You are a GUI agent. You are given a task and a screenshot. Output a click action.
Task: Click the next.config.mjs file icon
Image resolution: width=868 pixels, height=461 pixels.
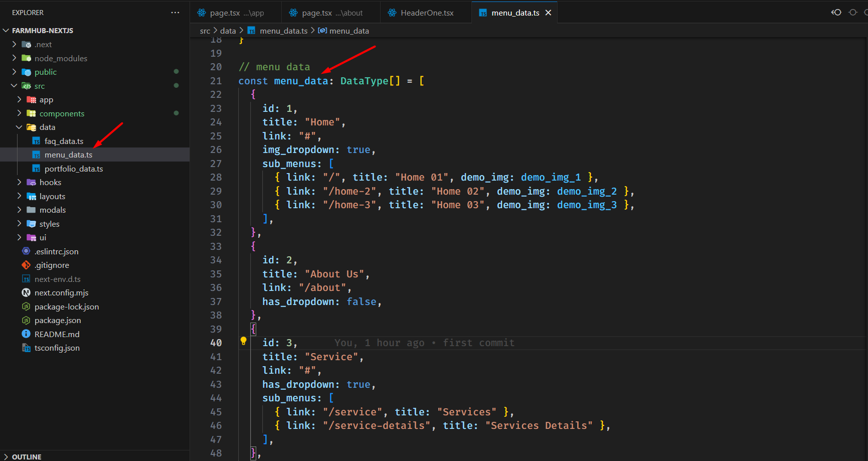(x=26, y=292)
